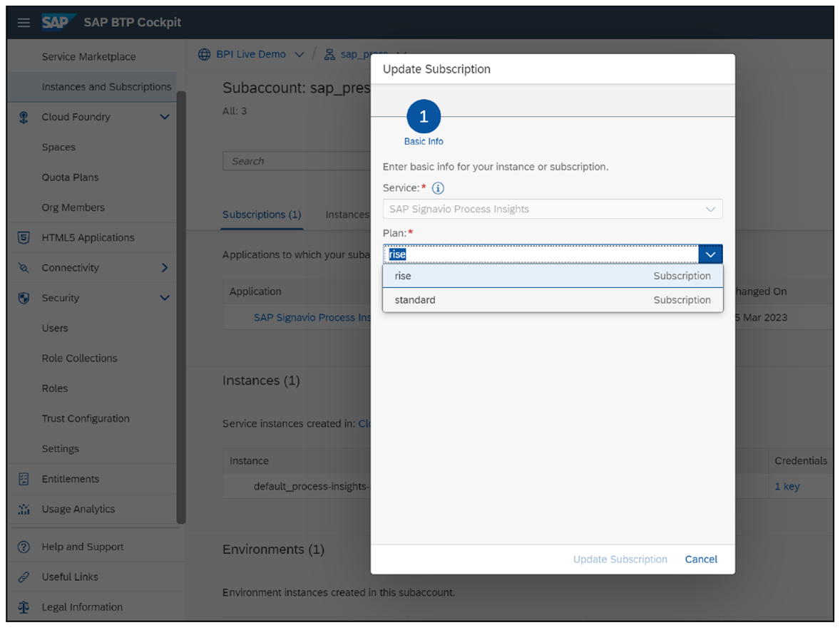Click the Cancel button
Image resolution: width=840 pixels, height=630 pixels.
[x=701, y=559]
